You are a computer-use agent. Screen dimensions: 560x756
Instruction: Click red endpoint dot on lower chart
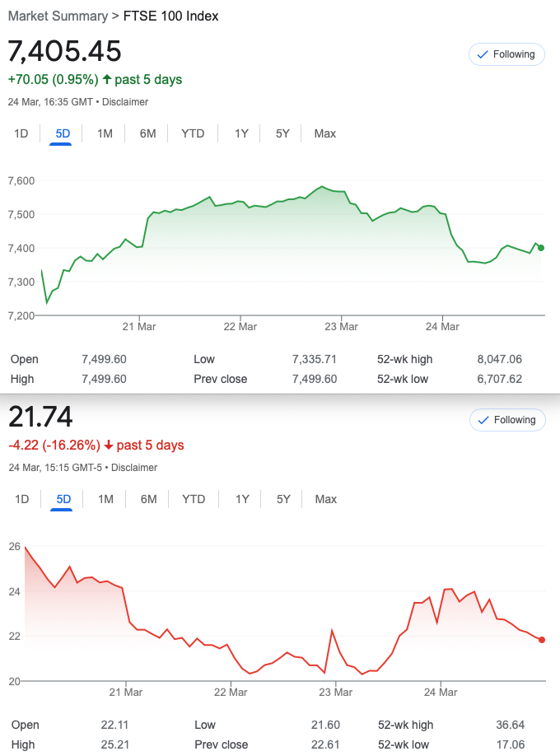542,640
